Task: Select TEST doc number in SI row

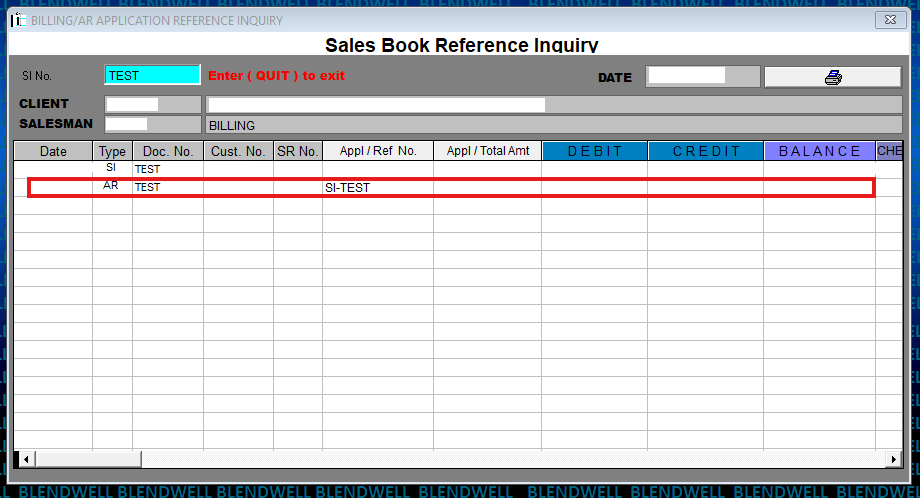Action: coord(168,169)
